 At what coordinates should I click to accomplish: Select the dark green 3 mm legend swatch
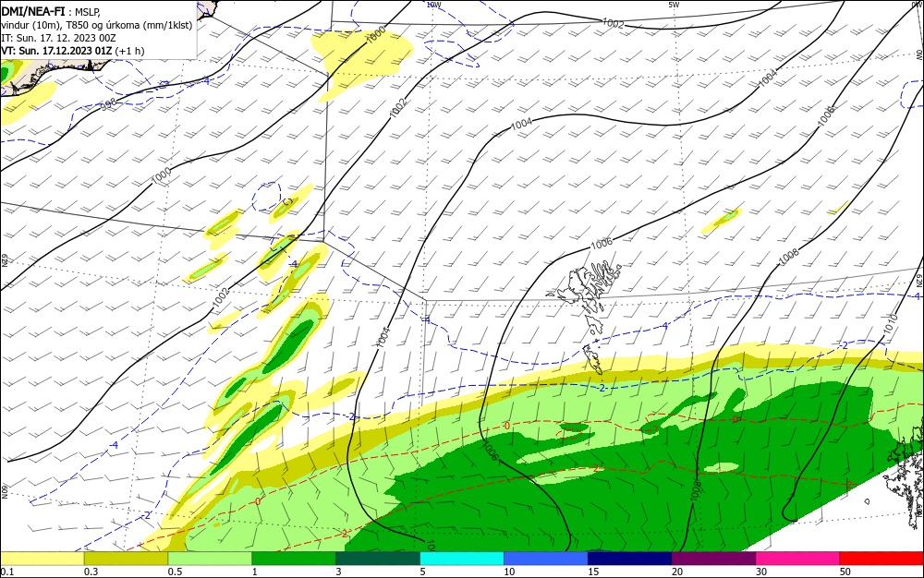click(x=378, y=559)
